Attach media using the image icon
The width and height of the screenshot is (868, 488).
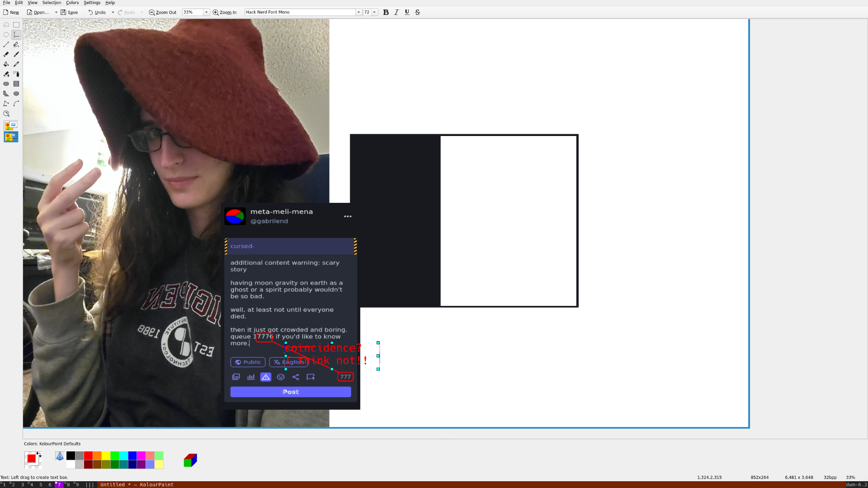point(236,377)
